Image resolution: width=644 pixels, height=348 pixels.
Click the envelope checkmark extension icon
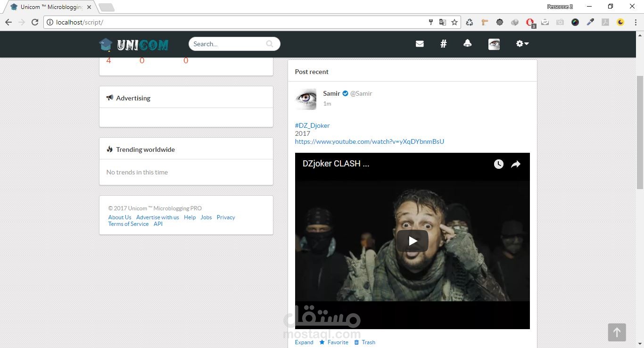click(x=545, y=22)
